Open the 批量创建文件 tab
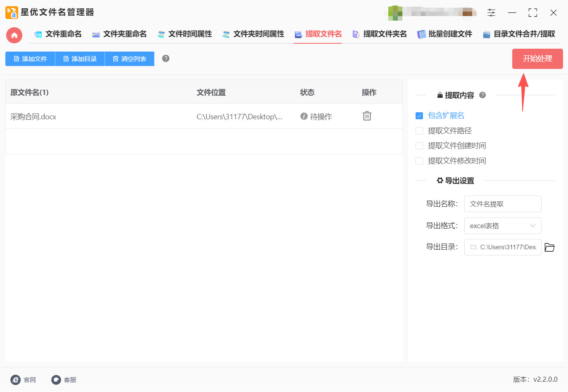Viewport: 568px width, 392px height. [444, 34]
